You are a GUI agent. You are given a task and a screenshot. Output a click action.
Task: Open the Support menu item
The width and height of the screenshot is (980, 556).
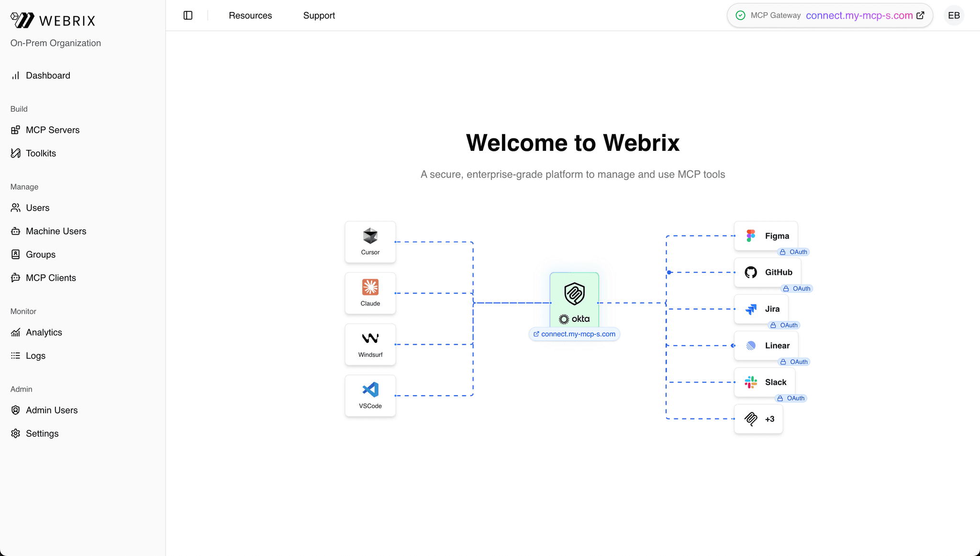coord(319,15)
